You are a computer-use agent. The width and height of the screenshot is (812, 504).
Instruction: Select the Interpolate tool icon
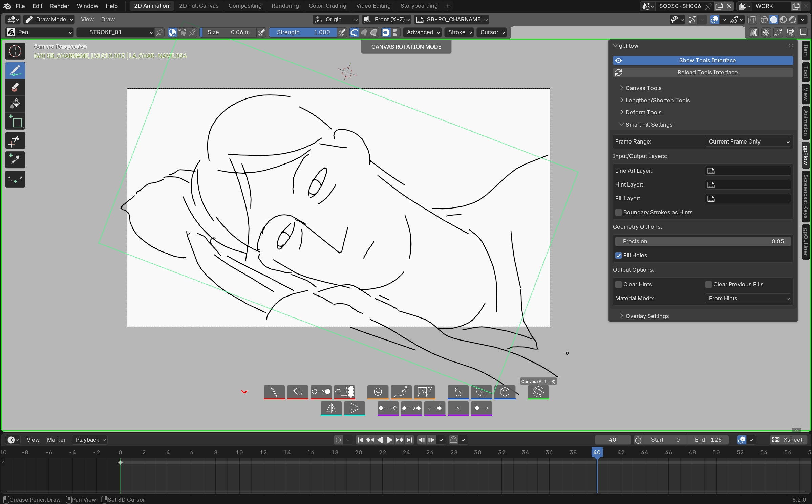[x=15, y=179]
